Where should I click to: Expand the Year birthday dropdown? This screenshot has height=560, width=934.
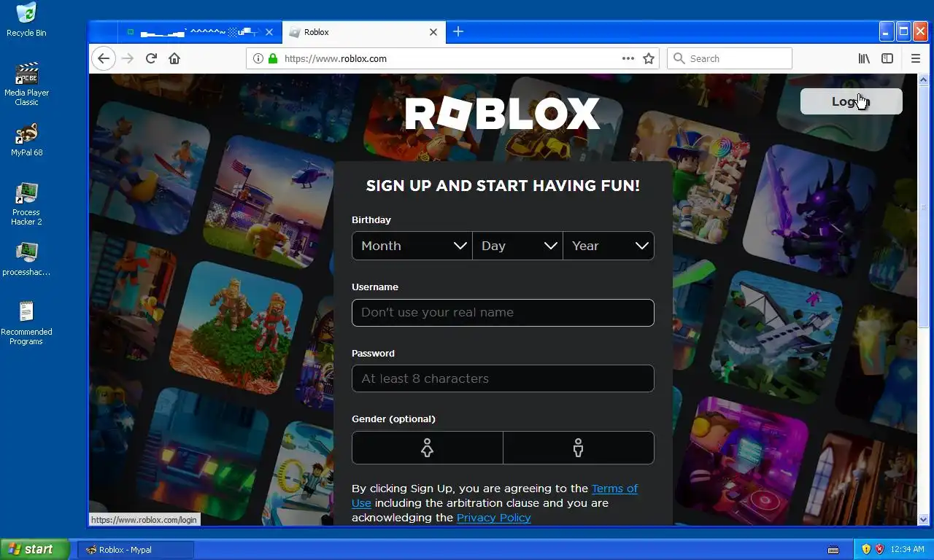(609, 246)
